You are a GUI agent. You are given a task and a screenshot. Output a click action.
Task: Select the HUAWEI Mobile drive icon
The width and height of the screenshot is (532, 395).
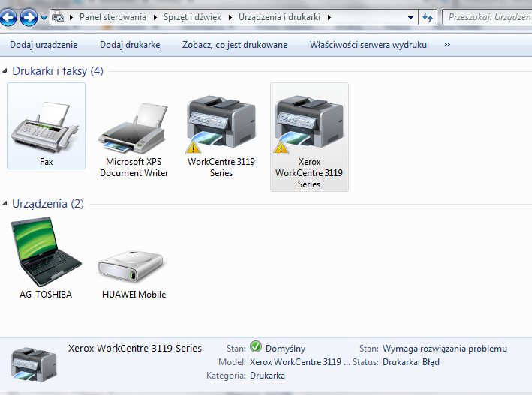click(x=131, y=266)
